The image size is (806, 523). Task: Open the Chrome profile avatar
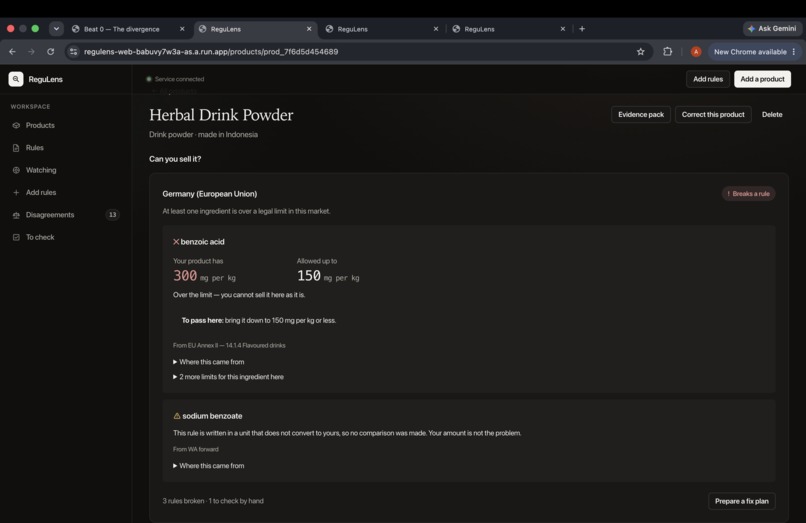coord(695,51)
